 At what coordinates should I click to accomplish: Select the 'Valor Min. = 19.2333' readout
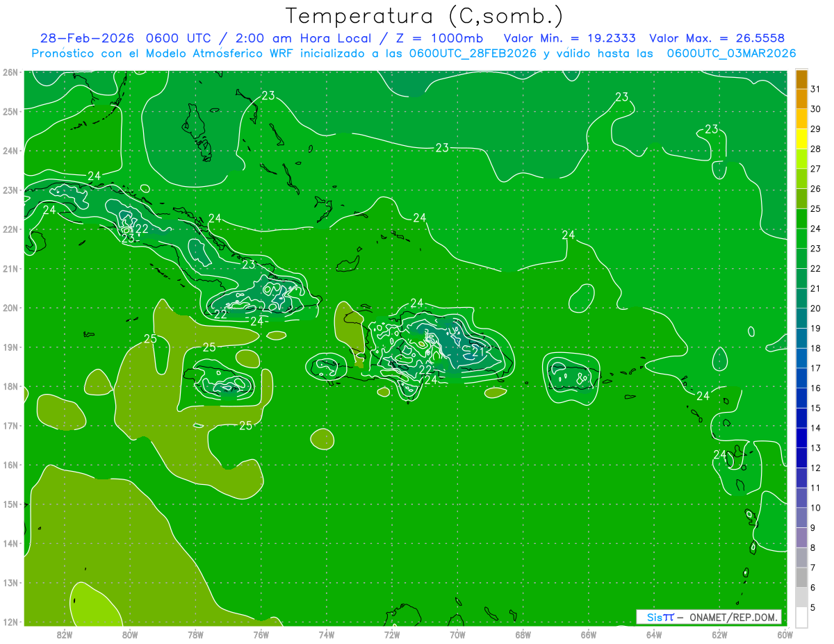570,38
